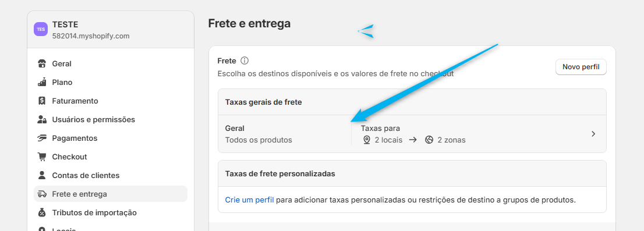Viewport: 644px width, 231px height.
Task: Click the Tributos de importação bag icon
Action: pos(42,212)
